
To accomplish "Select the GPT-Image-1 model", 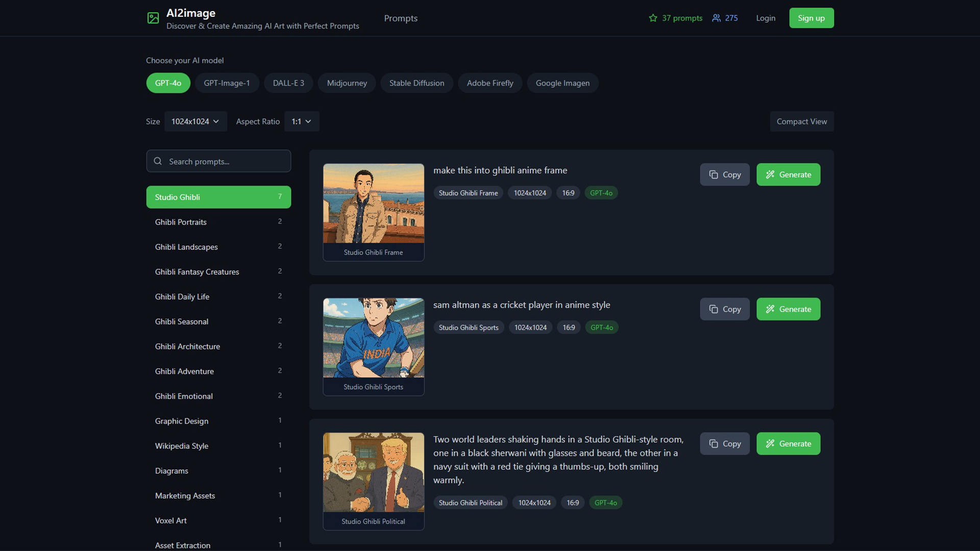I will click(227, 83).
